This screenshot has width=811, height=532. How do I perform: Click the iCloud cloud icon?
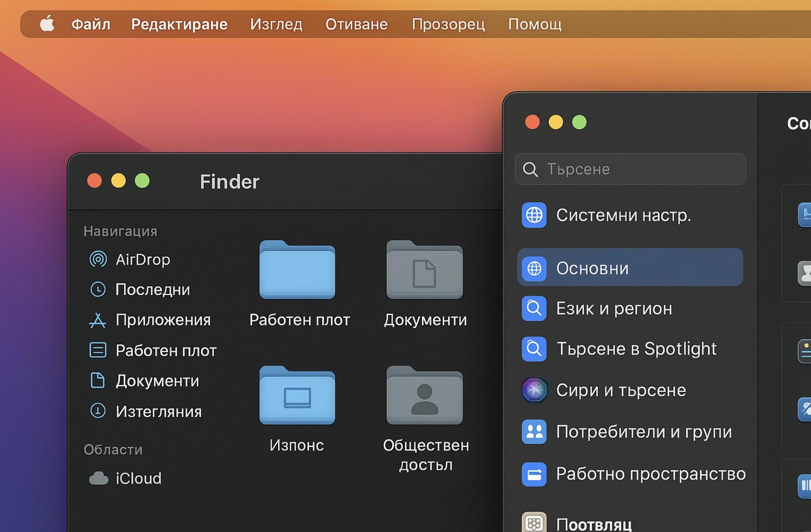point(99,478)
